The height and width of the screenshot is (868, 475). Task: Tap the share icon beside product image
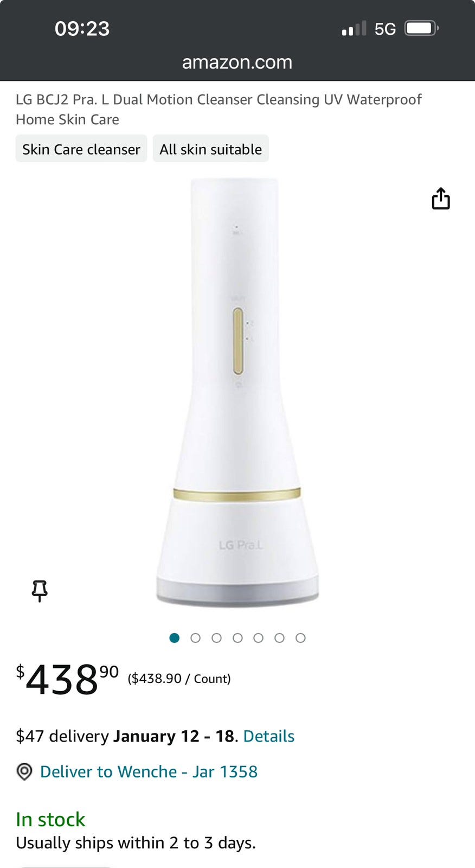(x=441, y=199)
